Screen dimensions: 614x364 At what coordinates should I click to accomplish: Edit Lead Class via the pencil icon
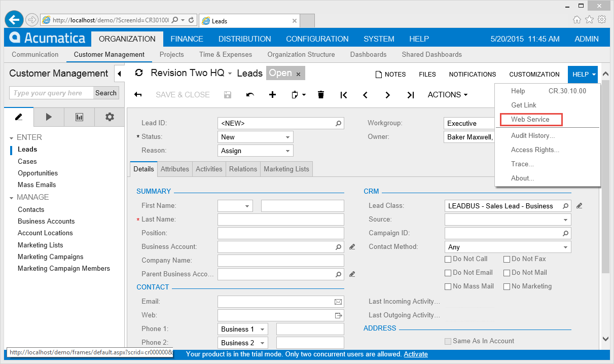[579, 205]
